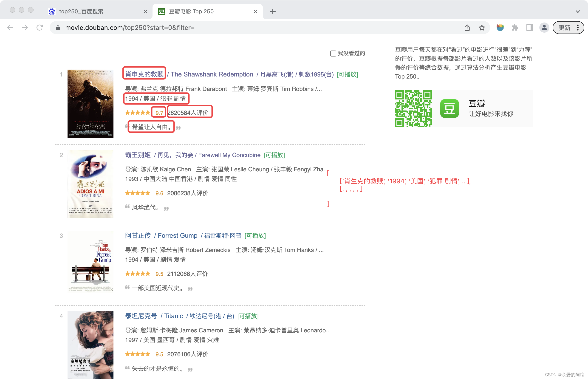Bookmark page with star icon
This screenshot has width=588, height=379.
point(482,28)
